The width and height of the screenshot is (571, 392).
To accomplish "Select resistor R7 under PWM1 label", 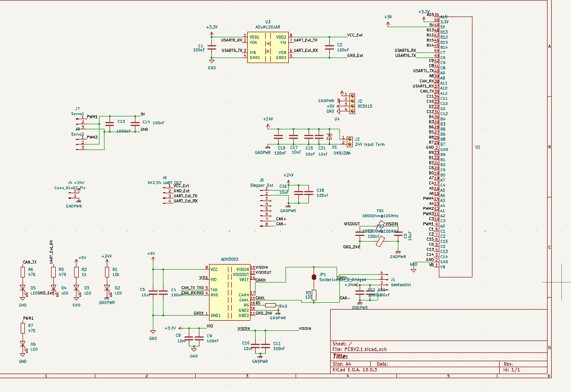I will pyautogui.click(x=23, y=328).
